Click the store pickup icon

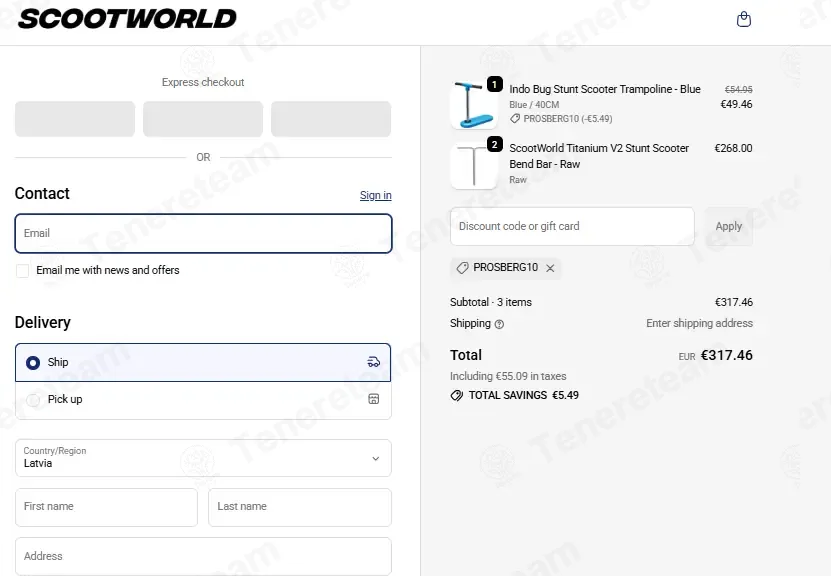coord(374,399)
